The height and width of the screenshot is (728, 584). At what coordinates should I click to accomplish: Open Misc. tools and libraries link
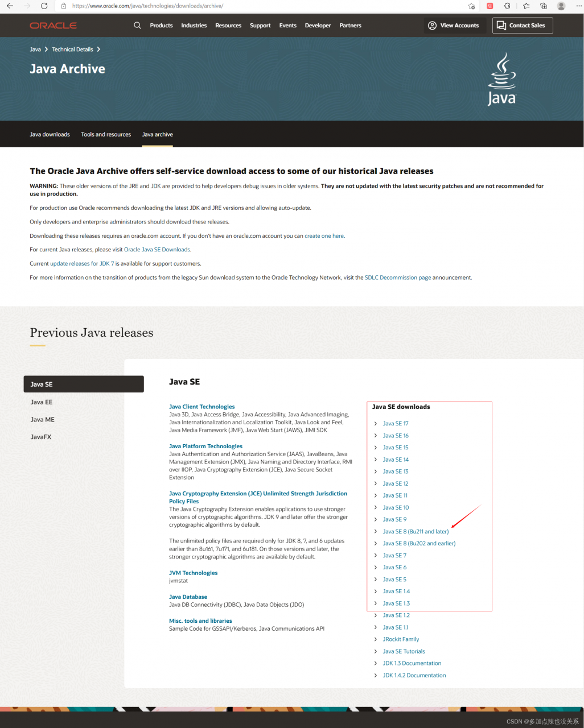200,621
